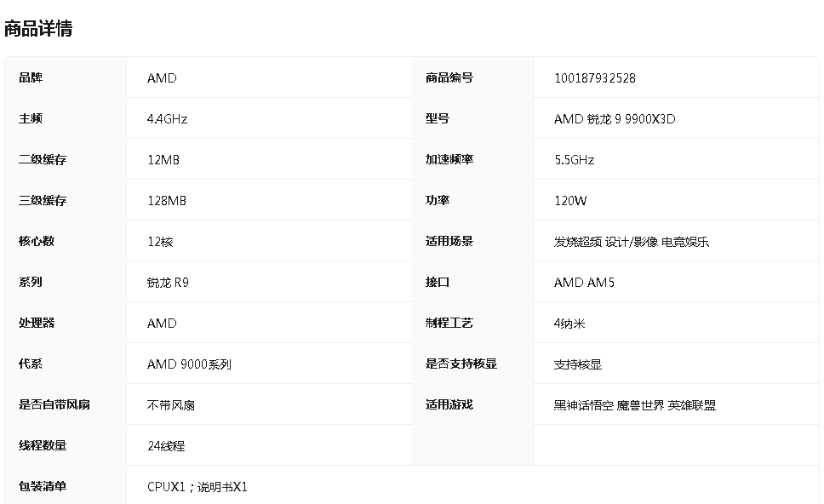
Task: Select the product number 100187932528
Action: pyautogui.click(x=595, y=78)
